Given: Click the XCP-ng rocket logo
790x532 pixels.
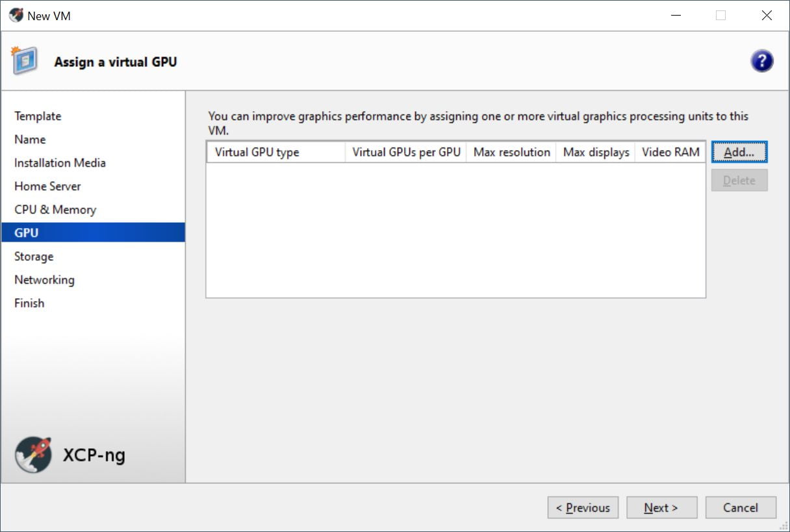Looking at the screenshot, I should 33,455.
